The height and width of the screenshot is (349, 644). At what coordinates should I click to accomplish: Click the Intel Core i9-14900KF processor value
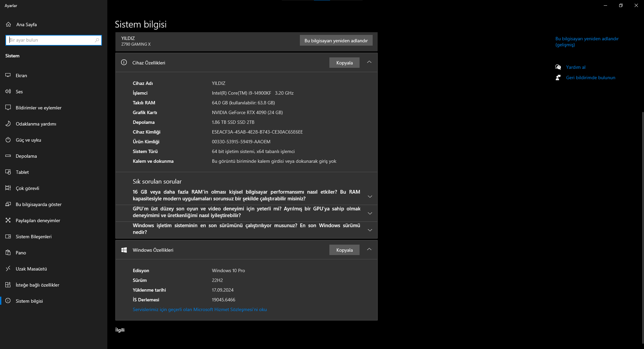253,93
